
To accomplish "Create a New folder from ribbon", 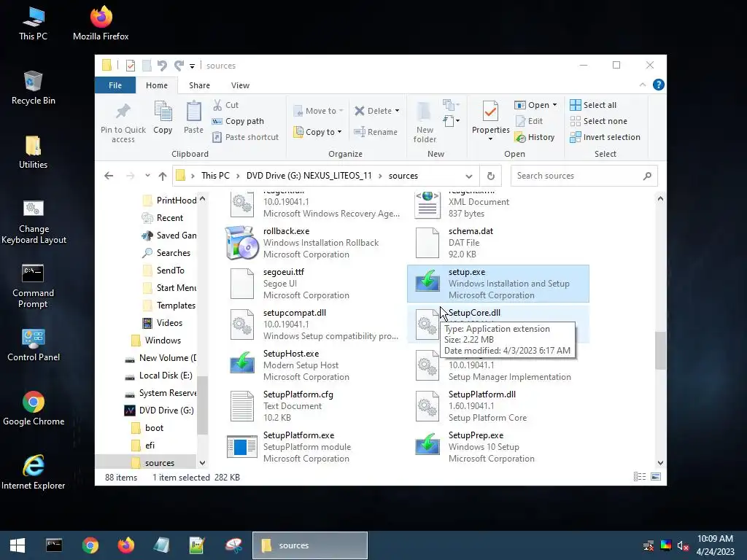I will [425, 122].
